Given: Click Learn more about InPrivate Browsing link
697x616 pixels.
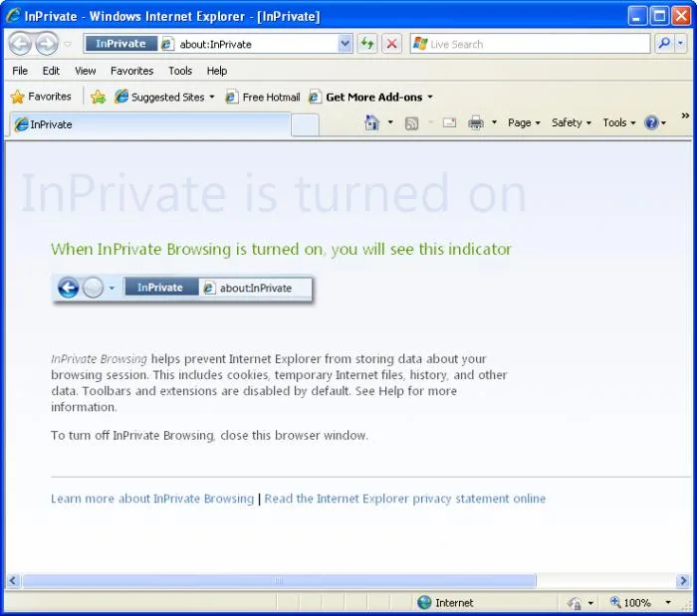Looking at the screenshot, I should 152,499.
